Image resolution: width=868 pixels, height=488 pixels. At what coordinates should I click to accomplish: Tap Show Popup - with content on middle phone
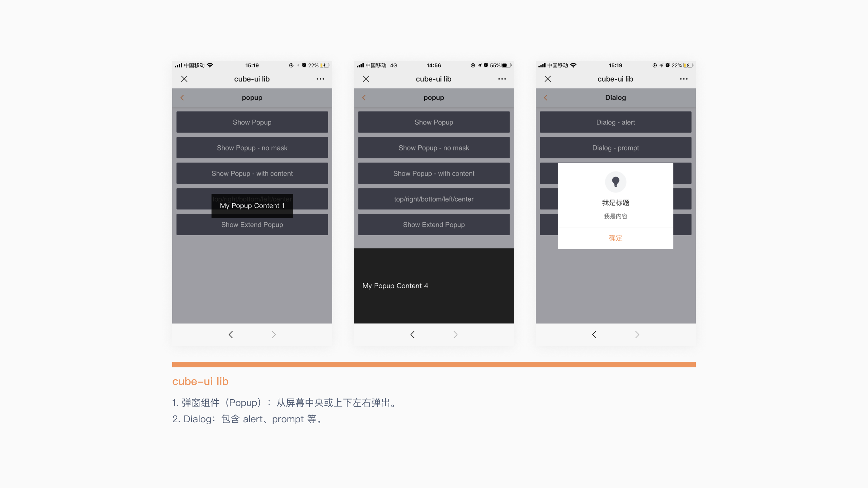(434, 174)
